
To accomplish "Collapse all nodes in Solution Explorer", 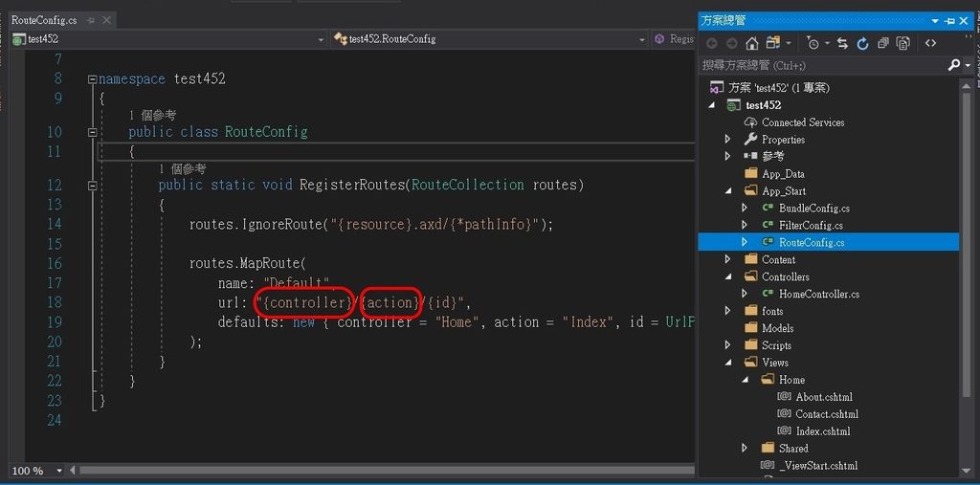I will (x=882, y=43).
